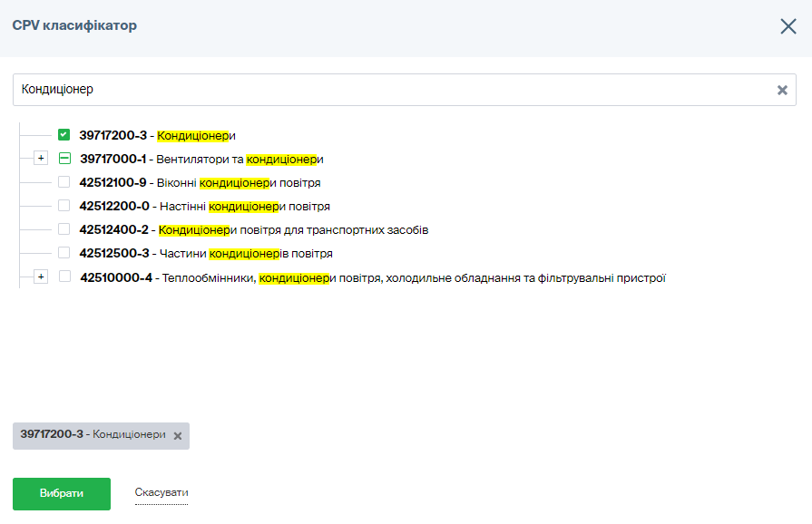The width and height of the screenshot is (812, 524).
Task: Clear the Кондиціонер search text
Action: [782, 90]
